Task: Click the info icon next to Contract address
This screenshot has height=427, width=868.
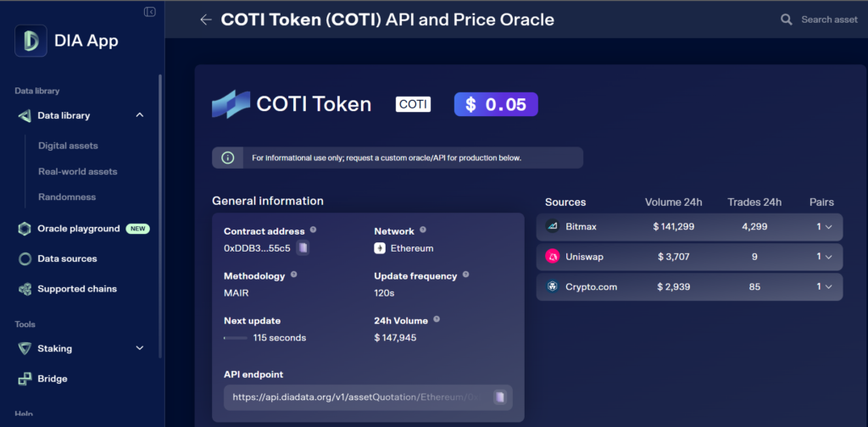Action: coord(314,230)
